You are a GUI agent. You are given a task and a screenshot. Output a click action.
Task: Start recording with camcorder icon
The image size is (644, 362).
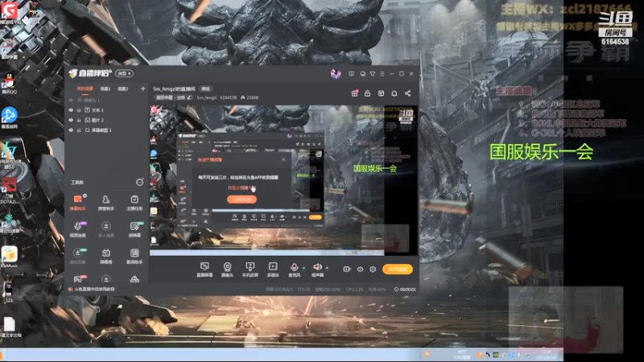347,269
